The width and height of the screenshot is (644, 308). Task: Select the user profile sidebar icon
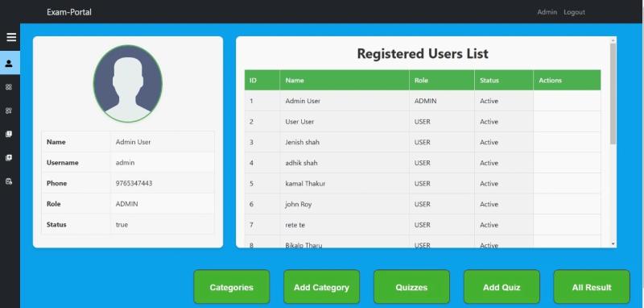9,64
